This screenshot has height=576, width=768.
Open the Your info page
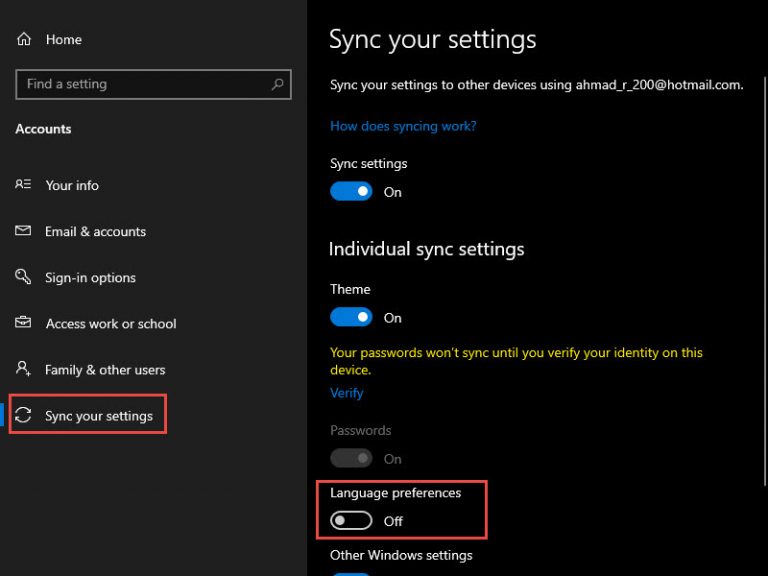click(x=72, y=185)
